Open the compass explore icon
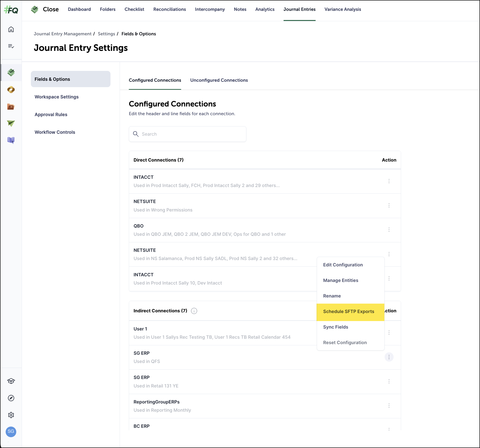 pyautogui.click(x=11, y=398)
